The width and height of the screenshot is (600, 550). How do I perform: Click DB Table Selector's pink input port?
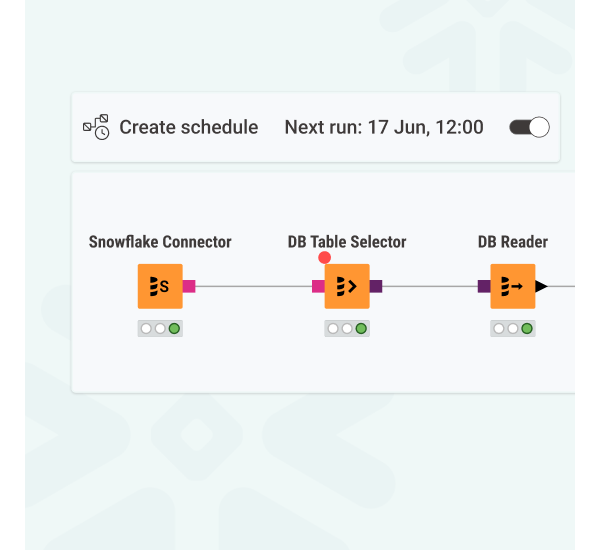318,286
